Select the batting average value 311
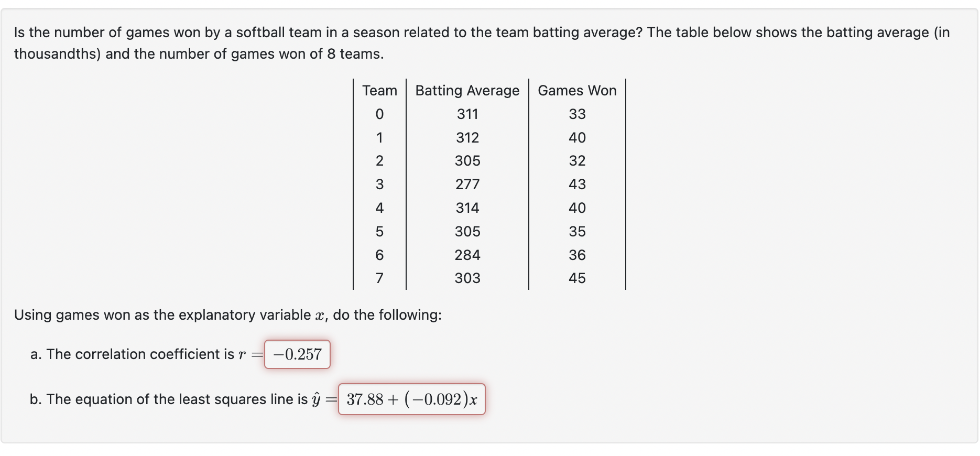The width and height of the screenshot is (980, 456). point(467,114)
